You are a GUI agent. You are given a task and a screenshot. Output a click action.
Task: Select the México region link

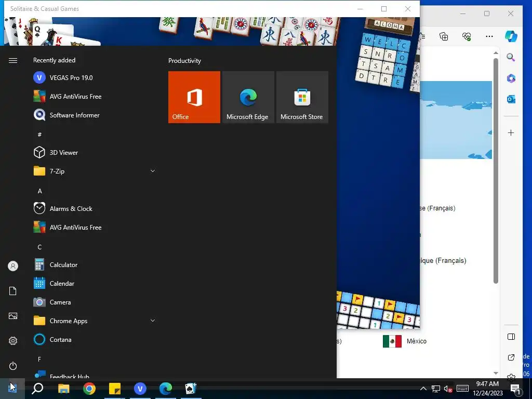tap(416, 341)
